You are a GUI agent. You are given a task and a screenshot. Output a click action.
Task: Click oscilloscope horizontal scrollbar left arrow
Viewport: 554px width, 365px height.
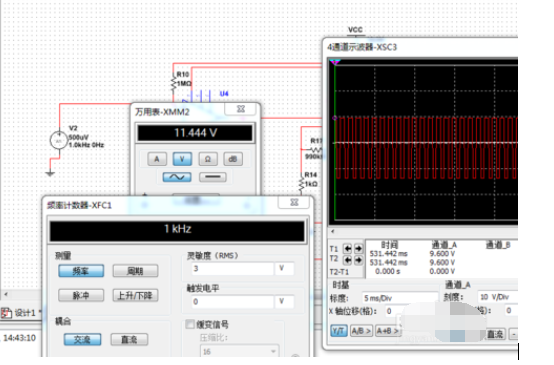[332, 231]
